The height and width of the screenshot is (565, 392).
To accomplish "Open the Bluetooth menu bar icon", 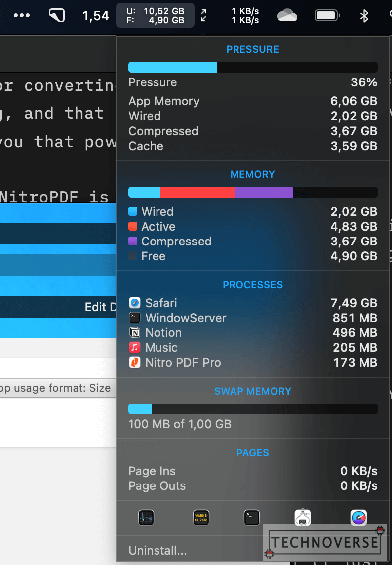I will click(364, 15).
